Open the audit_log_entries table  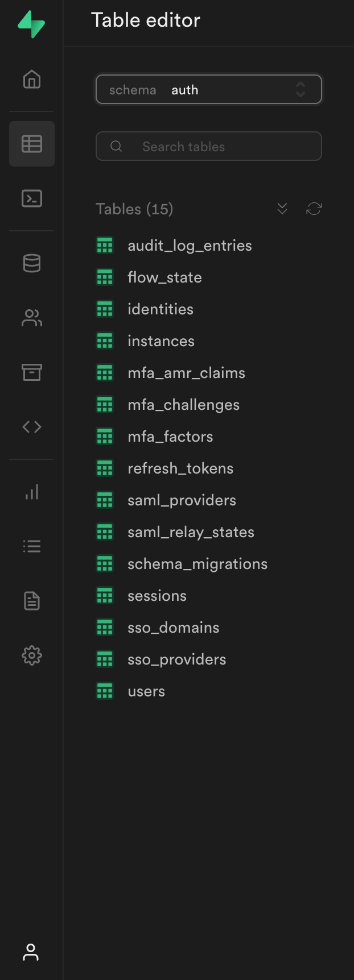click(x=189, y=246)
